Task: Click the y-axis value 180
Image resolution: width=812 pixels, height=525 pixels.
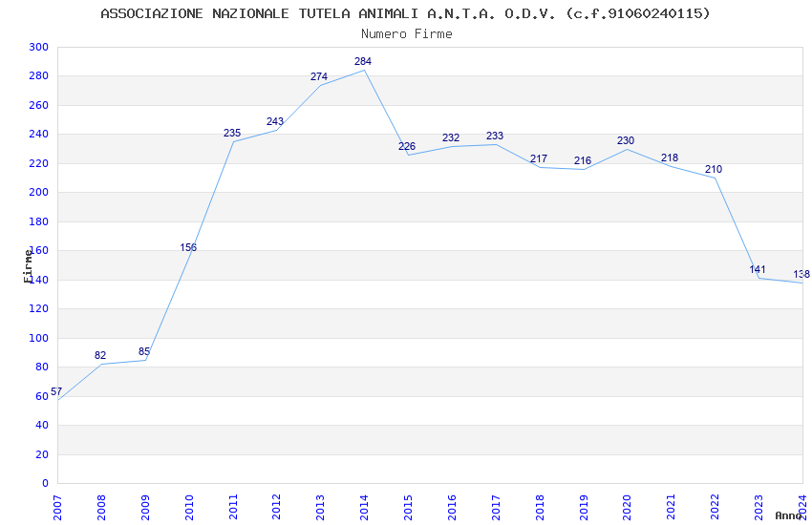Action: pos(39,221)
